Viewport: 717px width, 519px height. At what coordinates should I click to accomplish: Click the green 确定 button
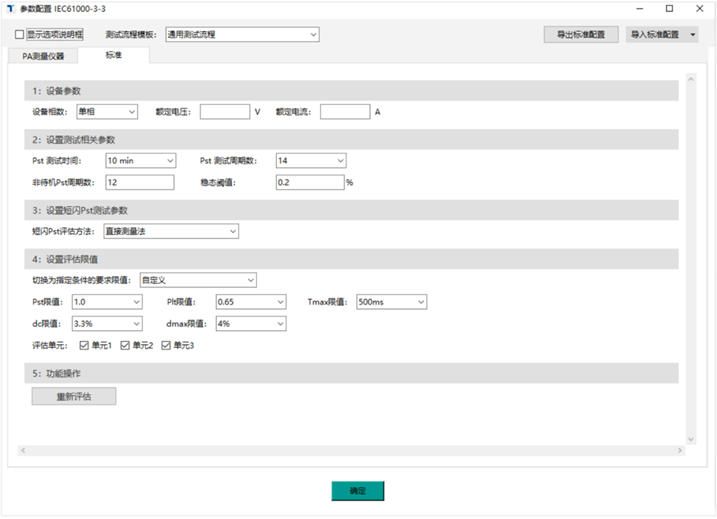point(358,491)
